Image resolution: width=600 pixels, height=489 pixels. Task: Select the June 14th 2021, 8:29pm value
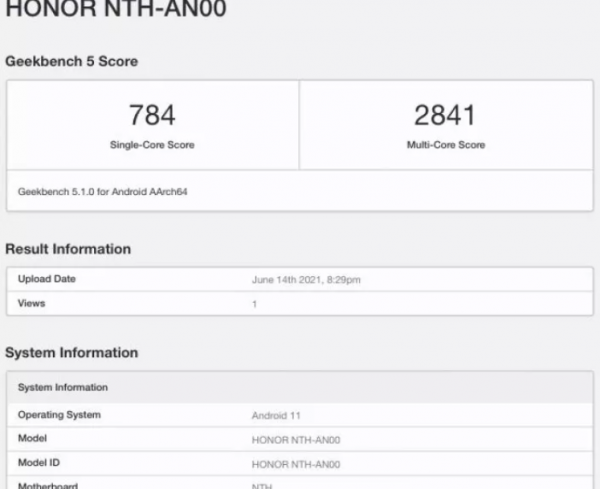[306, 280]
